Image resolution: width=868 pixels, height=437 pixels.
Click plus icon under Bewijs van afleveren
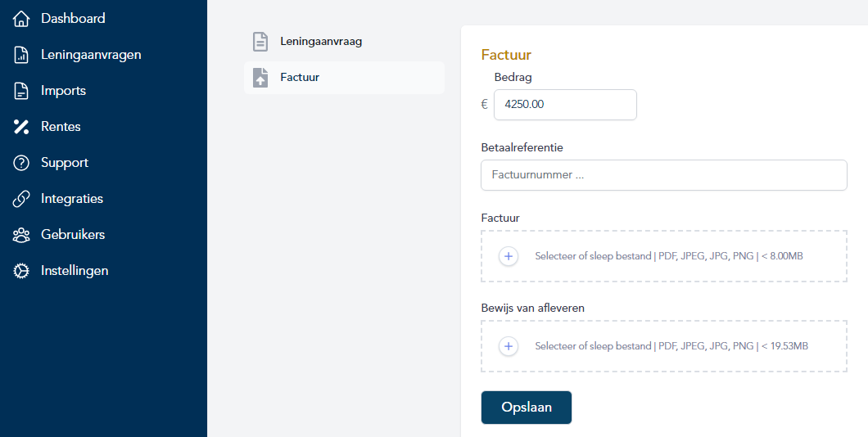pos(509,346)
